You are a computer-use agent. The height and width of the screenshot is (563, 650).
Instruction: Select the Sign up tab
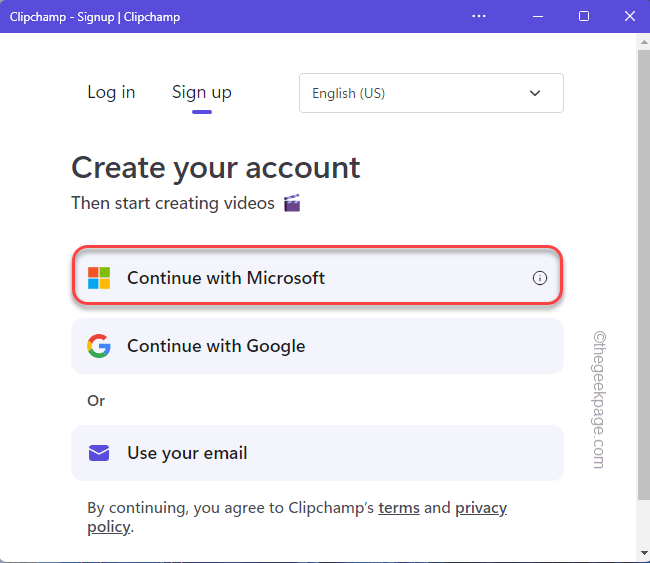pos(202,93)
